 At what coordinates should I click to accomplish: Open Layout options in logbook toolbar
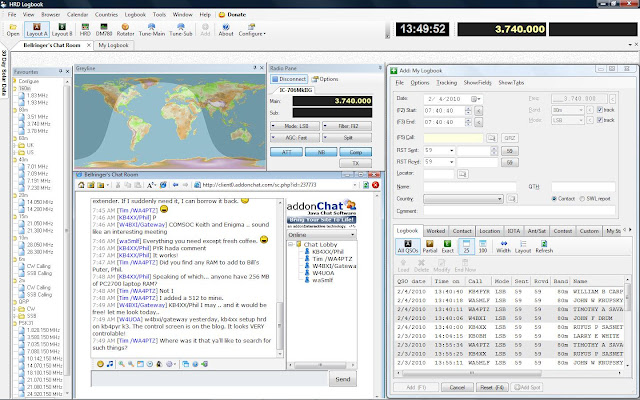522,247
